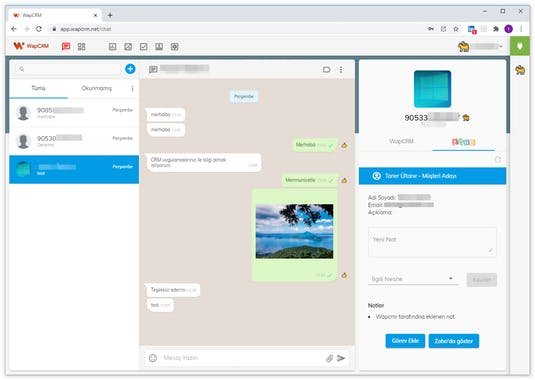Image resolution: width=535 pixels, height=380 pixels.
Task: Click the chat bubble icon in conversation header
Action: 153,70
